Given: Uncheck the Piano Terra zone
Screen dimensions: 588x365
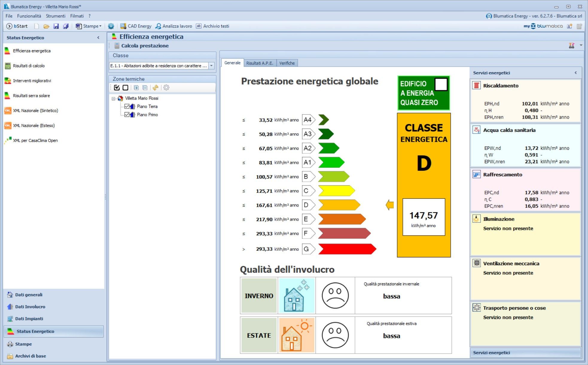Looking at the screenshot, I should coord(127,106).
